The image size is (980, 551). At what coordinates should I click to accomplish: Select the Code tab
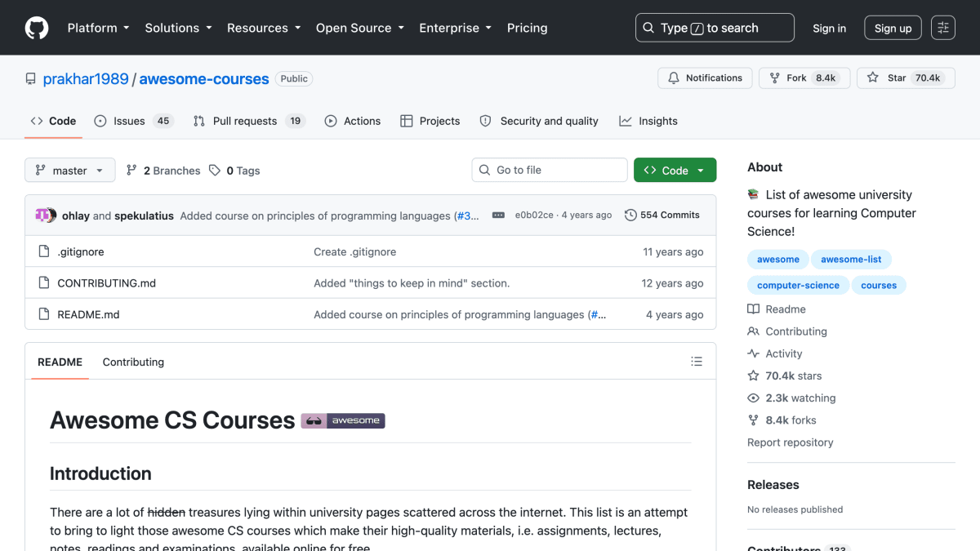53,121
